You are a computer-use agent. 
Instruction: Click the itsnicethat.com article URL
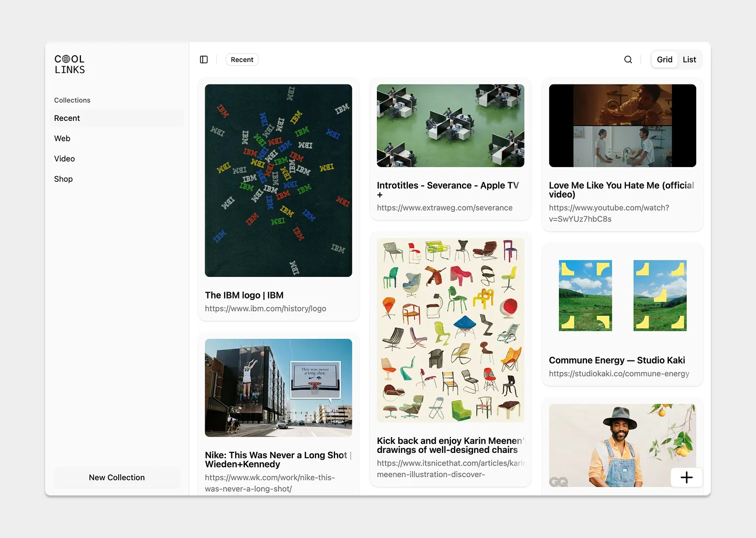point(450,469)
